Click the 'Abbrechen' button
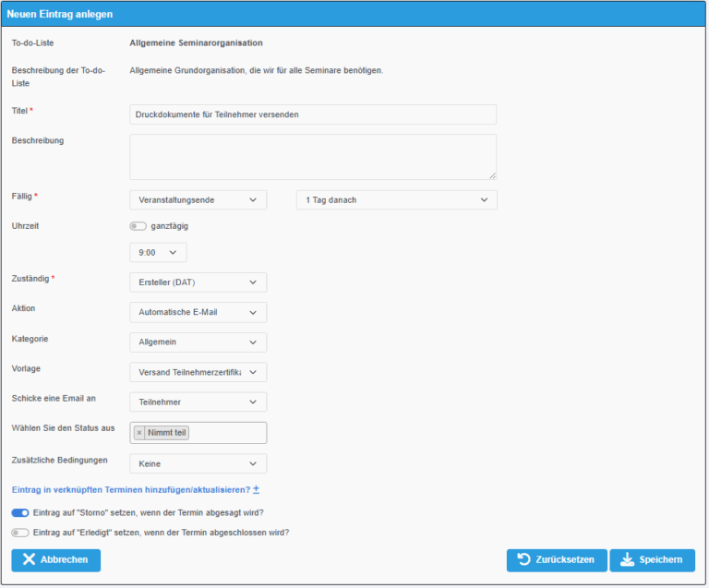 (55, 560)
